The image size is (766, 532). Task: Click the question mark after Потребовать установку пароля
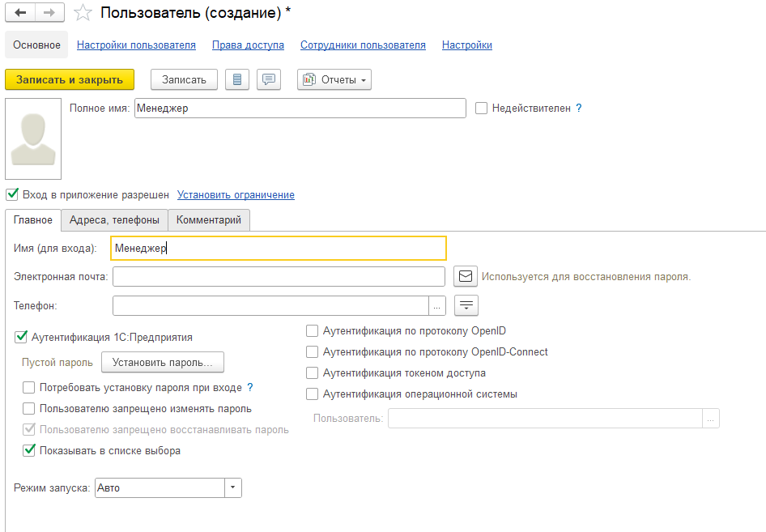pyautogui.click(x=250, y=387)
